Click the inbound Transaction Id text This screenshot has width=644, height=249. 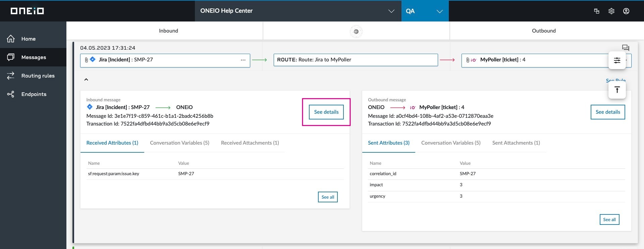click(x=148, y=124)
